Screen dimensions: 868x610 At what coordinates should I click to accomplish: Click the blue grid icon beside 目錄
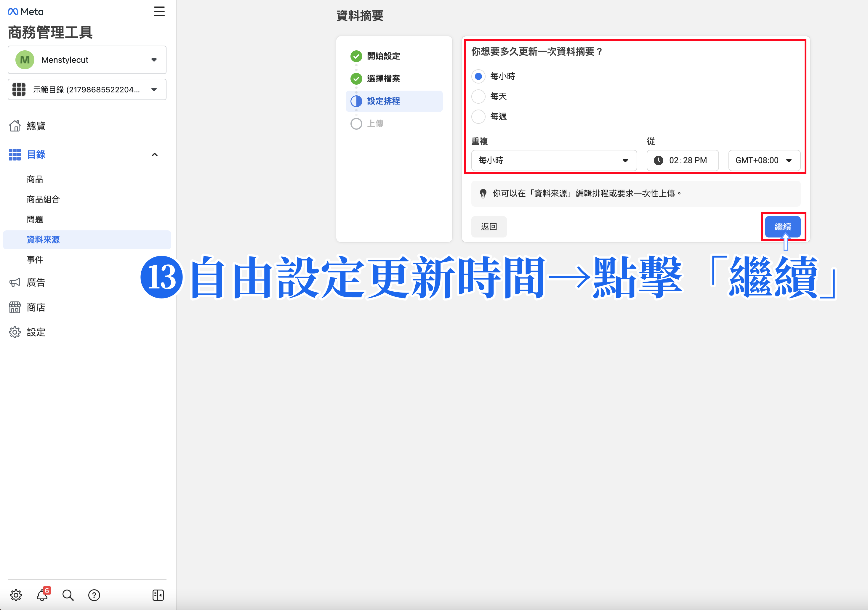pos(15,155)
